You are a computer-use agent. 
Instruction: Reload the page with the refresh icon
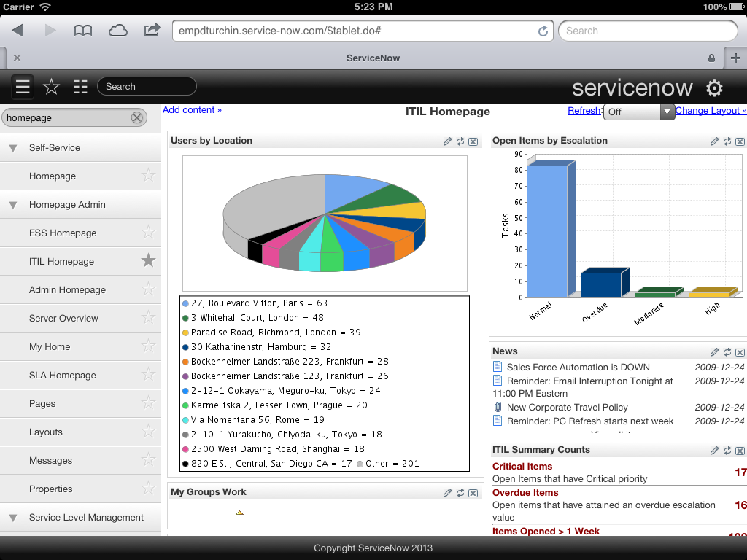(x=543, y=31)
